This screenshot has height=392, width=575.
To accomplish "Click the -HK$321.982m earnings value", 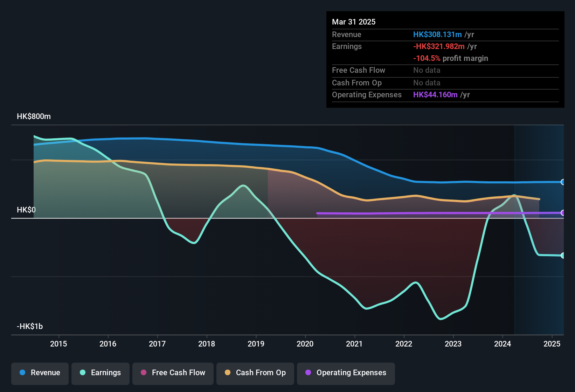I will pyautogui.click(x=439, y=47).
